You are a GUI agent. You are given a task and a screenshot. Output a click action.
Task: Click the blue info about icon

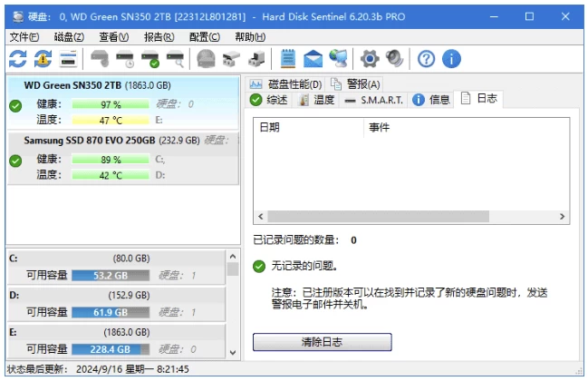coord(451,59)
